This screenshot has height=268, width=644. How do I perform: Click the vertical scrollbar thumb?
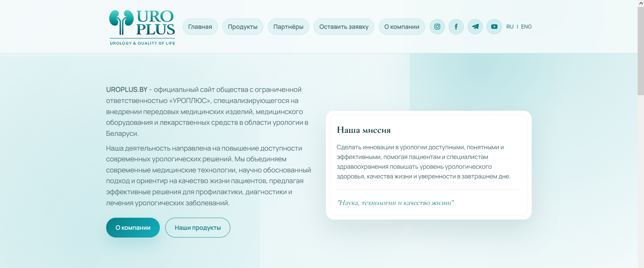(641, 51)
